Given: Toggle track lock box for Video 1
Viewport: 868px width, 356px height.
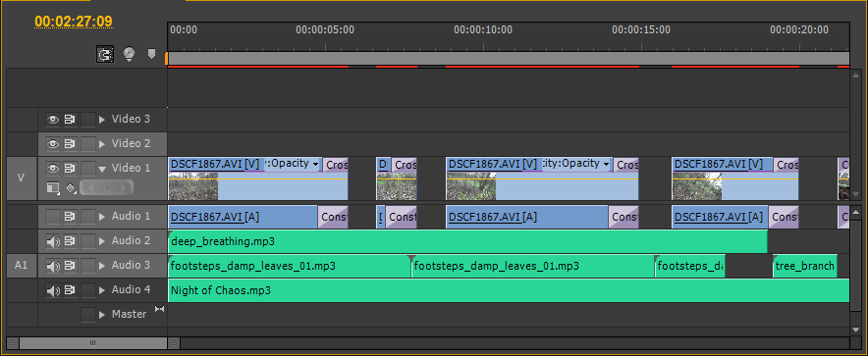Looking at the screenshot, I should 88,168.
